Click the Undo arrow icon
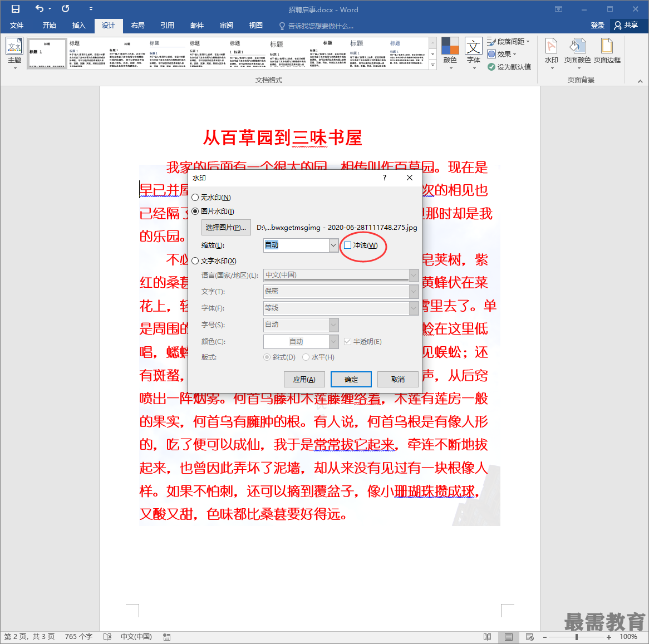 40,9
